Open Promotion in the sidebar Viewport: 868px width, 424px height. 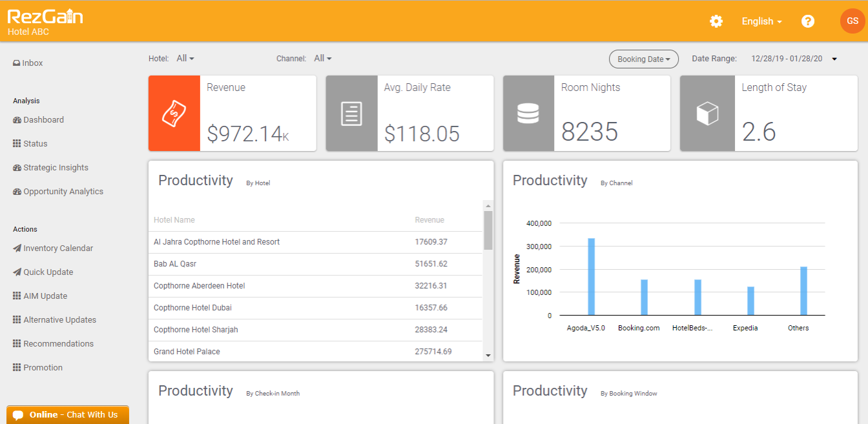(x=37, y=368)
